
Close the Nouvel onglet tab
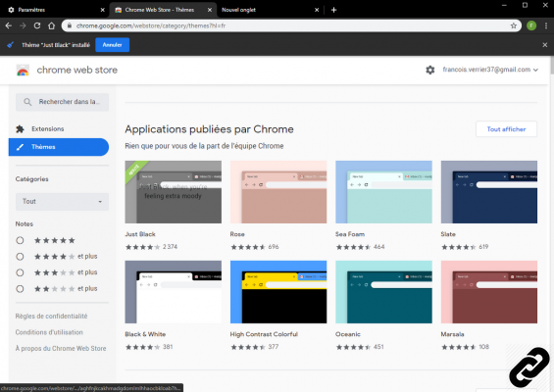[x=317, y=10]
